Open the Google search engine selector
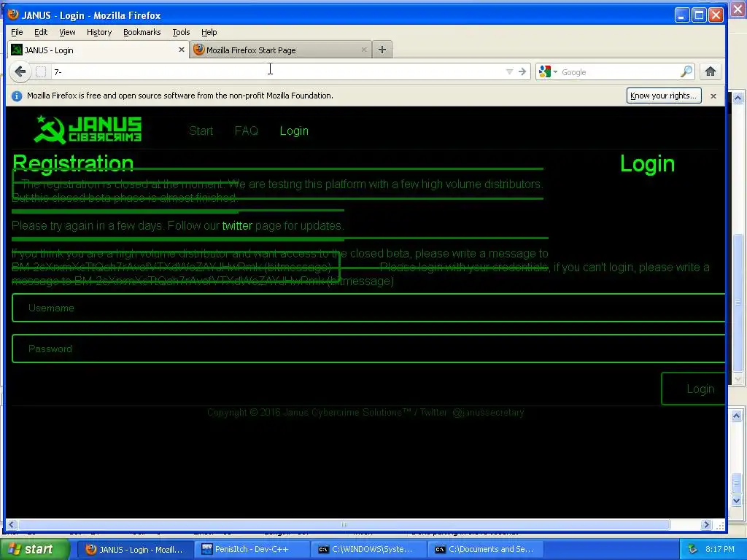The height and width of the screenshot is (560, 747). (548, 72)
